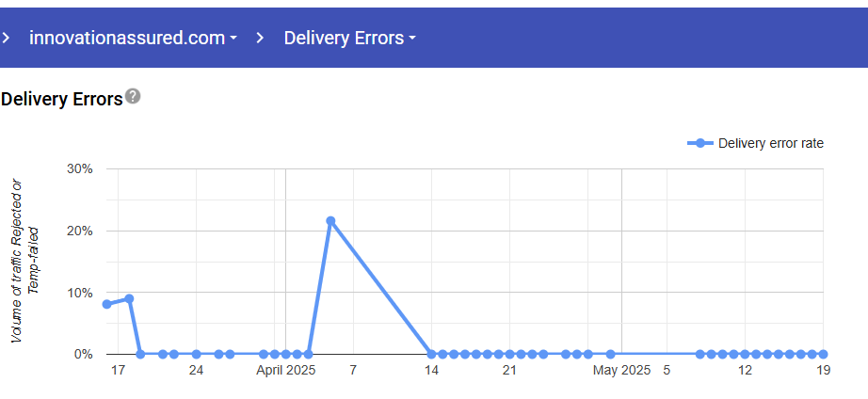868x399 pixels.
Task: Click the April 14 data point
Action: coord(431,354)
